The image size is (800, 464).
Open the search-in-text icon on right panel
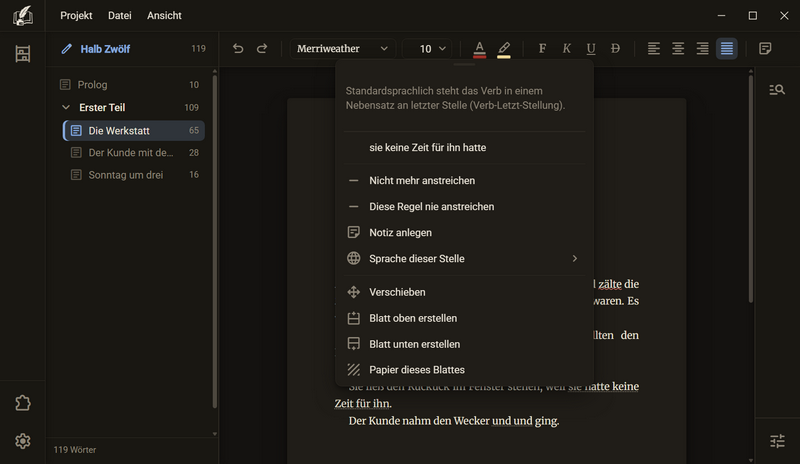(x=777, y=90)
